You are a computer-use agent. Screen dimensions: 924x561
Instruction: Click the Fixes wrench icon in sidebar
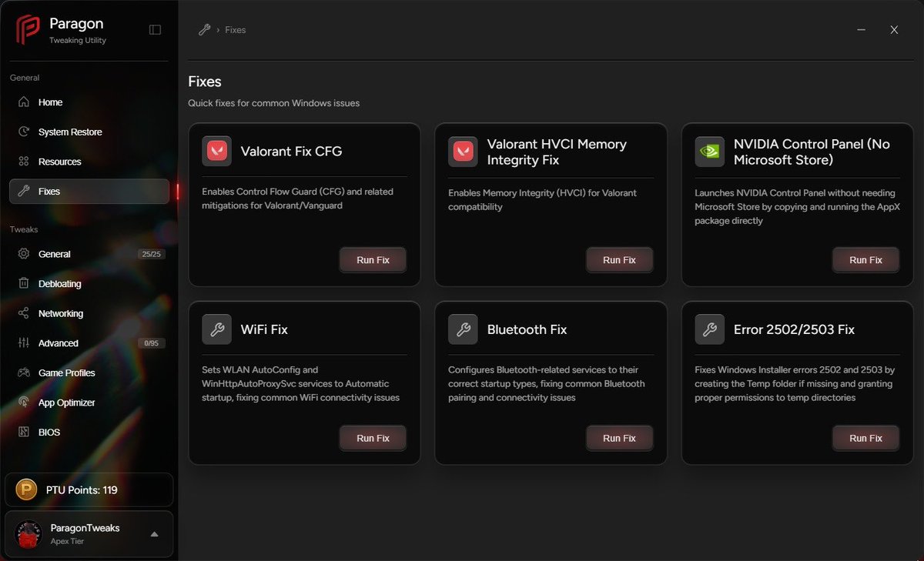click(x=24, y=192)
